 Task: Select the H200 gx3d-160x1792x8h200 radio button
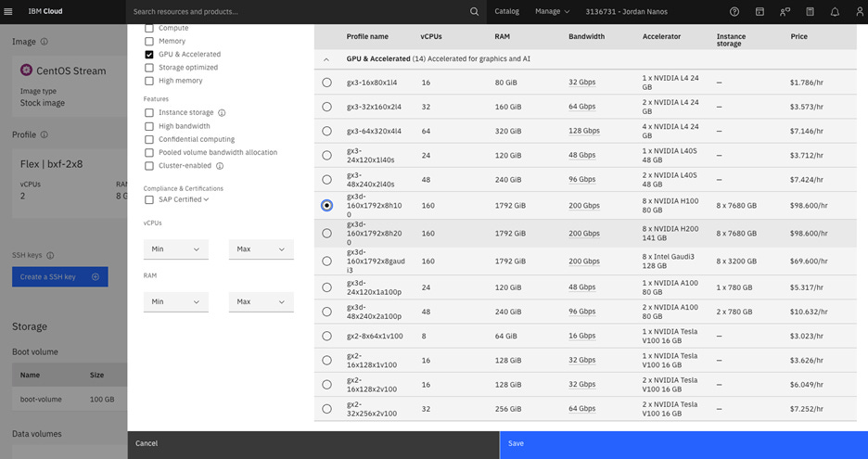(326, 234)
